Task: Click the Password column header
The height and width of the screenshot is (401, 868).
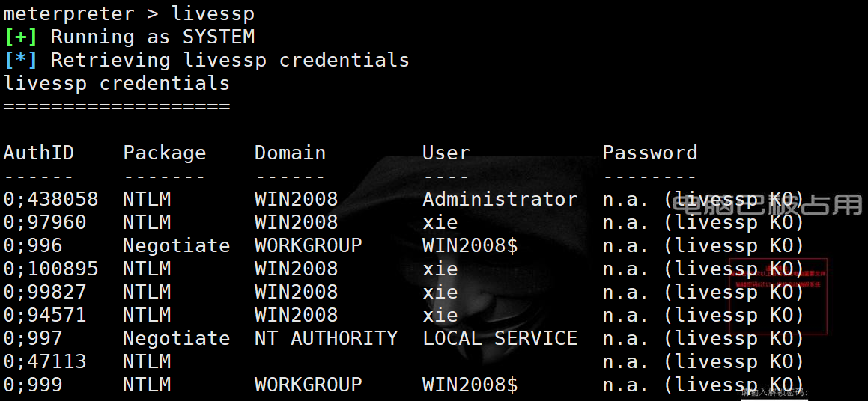Action: tap(650, 153)
